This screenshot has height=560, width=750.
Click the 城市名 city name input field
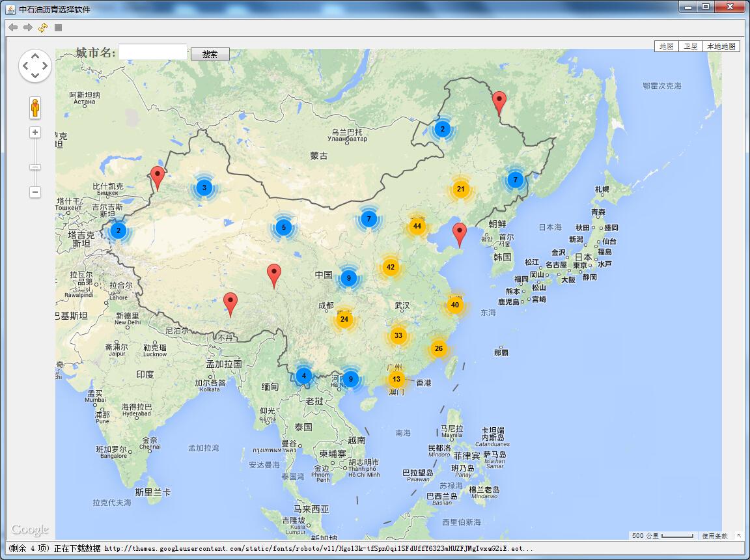tap(153, 52)
